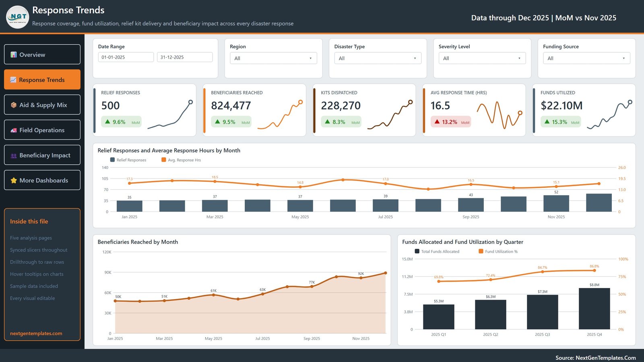Click the red triangle on Avg Response Time
This screenshot has height=362, width=644.
click(437, 121)
